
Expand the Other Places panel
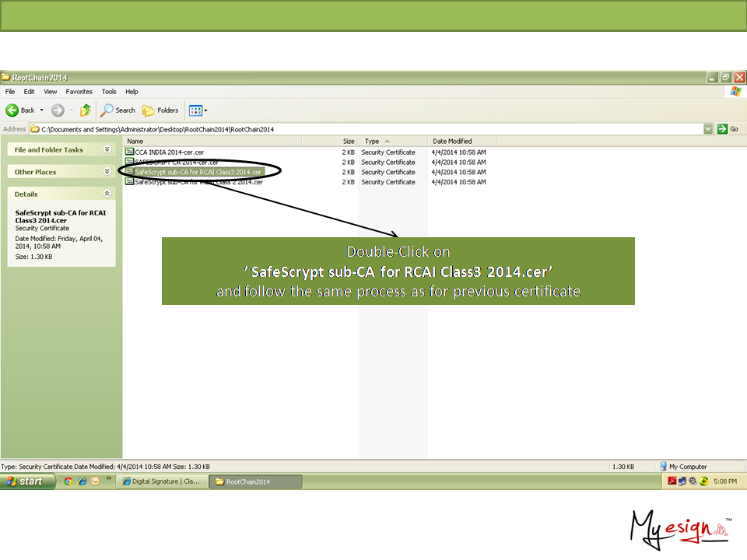pyautogui.click(x=107, y=172)
